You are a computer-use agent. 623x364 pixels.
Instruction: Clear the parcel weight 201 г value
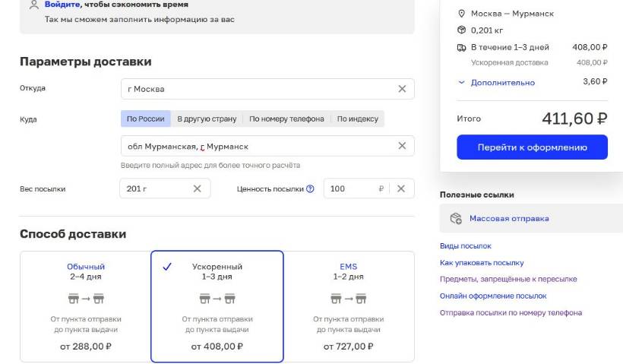pyautogui.click(x=197, y=188)
